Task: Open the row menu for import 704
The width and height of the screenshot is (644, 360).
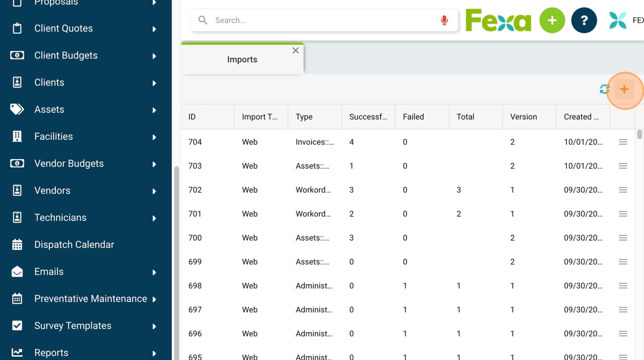Action: pyautogui.click(x=623, y=142)
